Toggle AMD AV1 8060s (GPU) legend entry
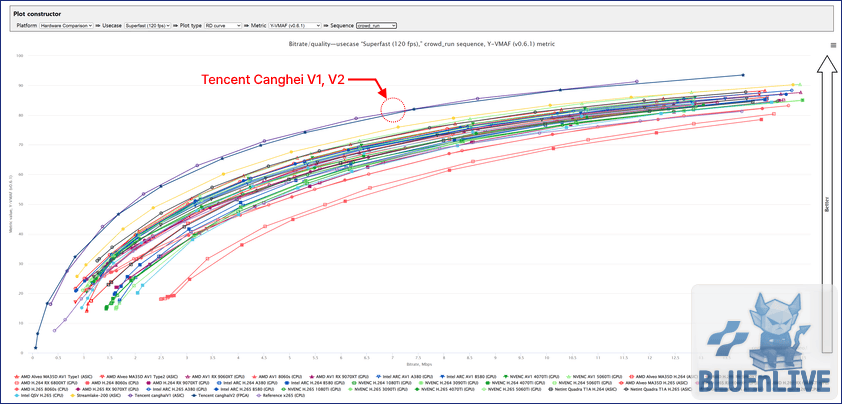 (277, 376)
